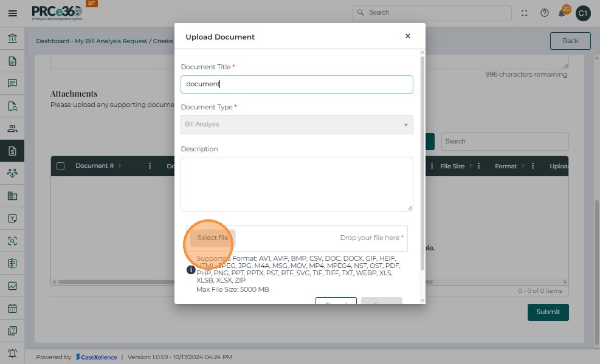
Task: Close the Upload Document dialog
Action: [407, 36]
